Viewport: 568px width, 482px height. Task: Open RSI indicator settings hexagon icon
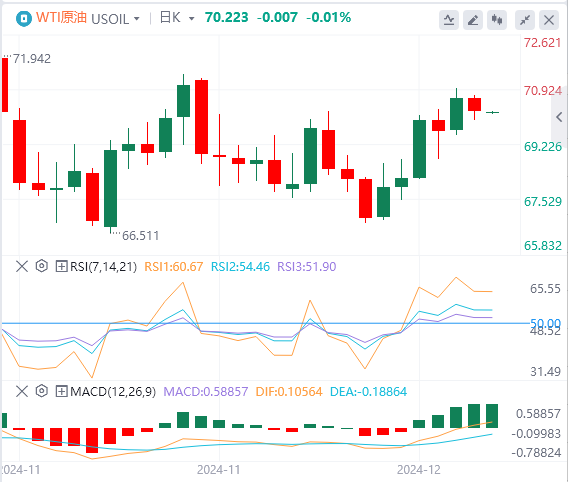pyautogui.click(x=42, y=266)
